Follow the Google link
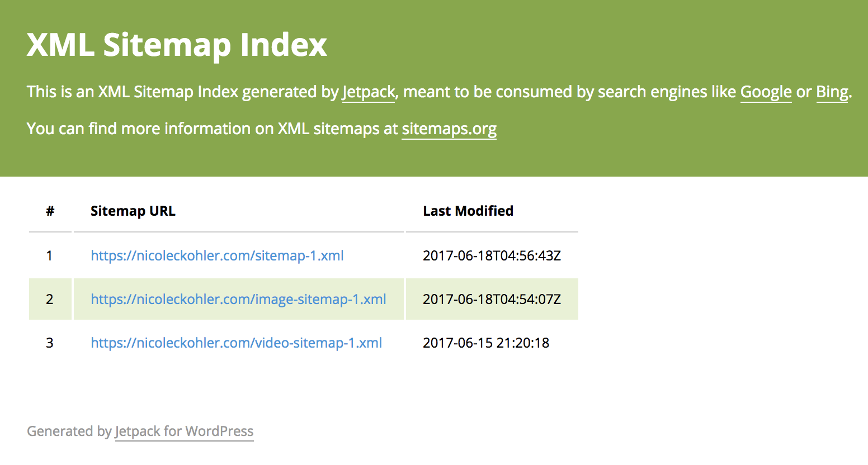This screenshot has height=465, width=868. [766, 92]
